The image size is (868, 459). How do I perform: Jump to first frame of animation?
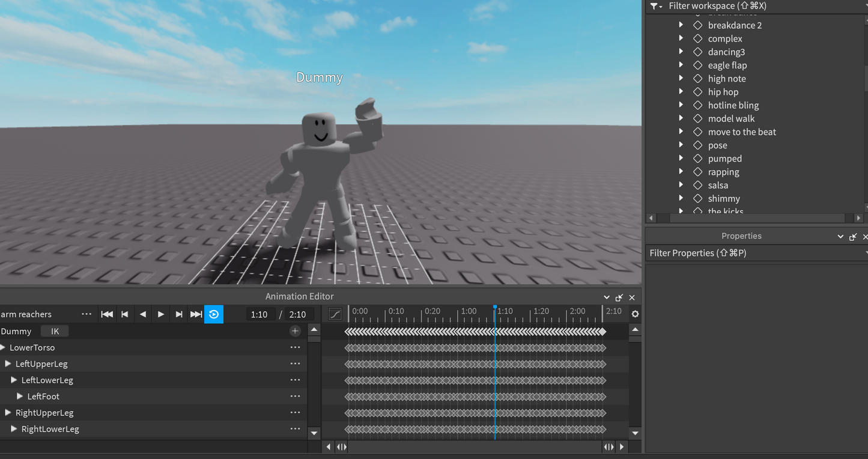pyautogui.click(x=107, y=314)
